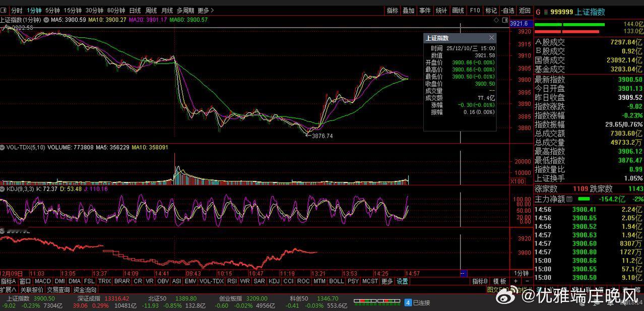This screenshot has height=311, width=644.
Task: Open 多周期 multi-period view
Action: point(185,10)
